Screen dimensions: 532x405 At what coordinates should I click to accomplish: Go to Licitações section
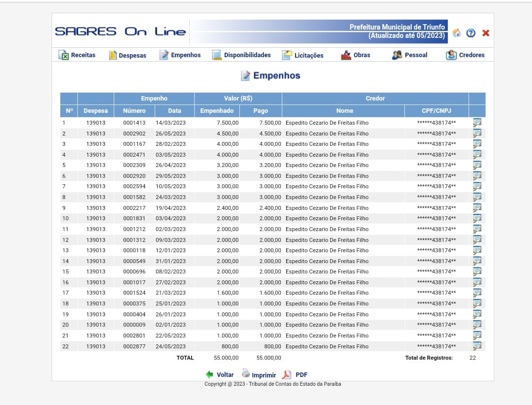pos(302,55)
